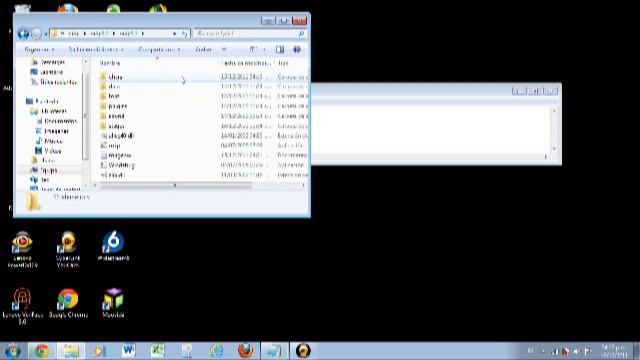This screenshot has width=640, height=360.
Task: Open gold round icon on taskbar
Action: pos(303,351)
